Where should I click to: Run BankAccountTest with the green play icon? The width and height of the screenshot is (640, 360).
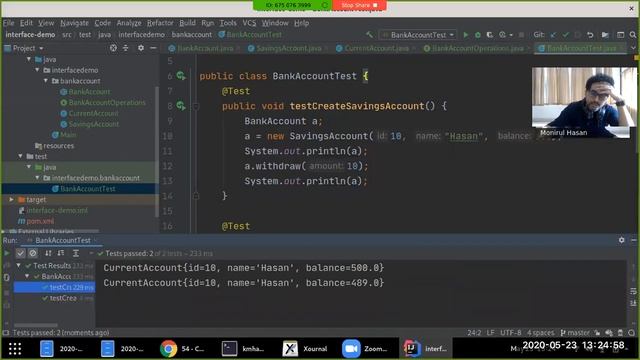point(466,35)
